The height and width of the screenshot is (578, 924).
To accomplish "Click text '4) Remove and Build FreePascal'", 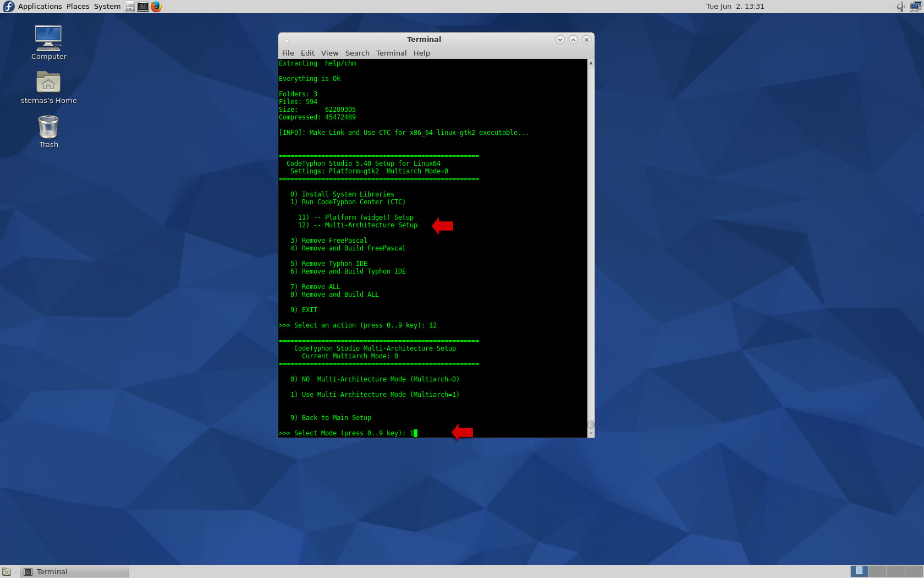I will tap(348, 248).
